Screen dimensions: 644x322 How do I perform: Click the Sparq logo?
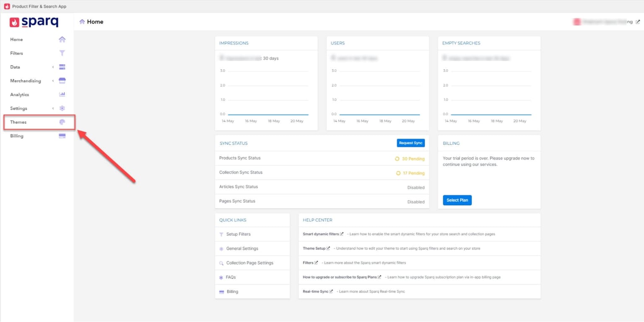pos(34,22)
